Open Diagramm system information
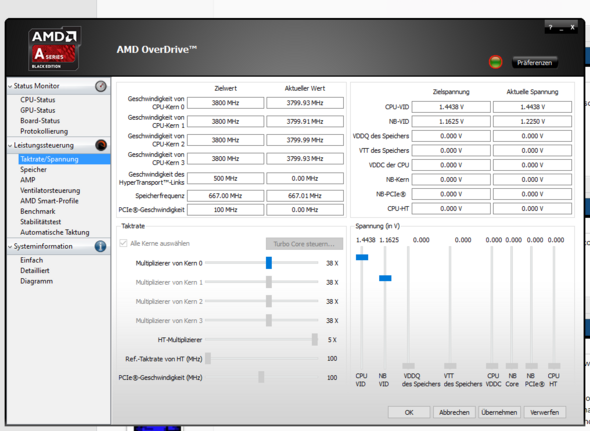Image resolution: width=590 pixels, height=431 pixels. pos(36,281)
